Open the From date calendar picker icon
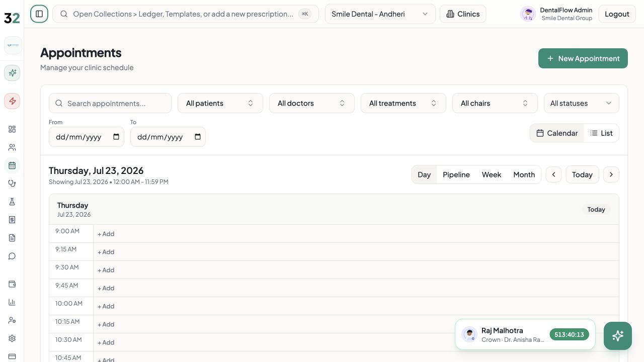Viewport: 644px width, 362px height. 116,137
